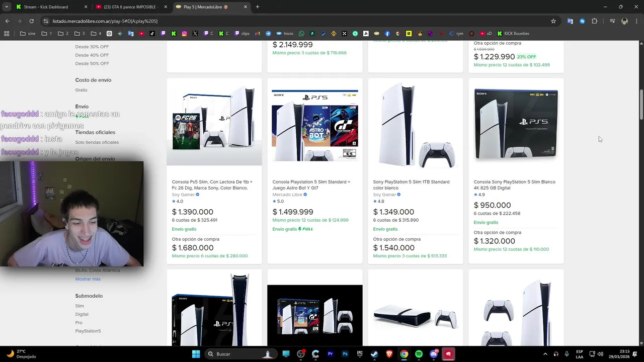Open the volume control in system tray

pyautogui.click(x=600, y=354)
